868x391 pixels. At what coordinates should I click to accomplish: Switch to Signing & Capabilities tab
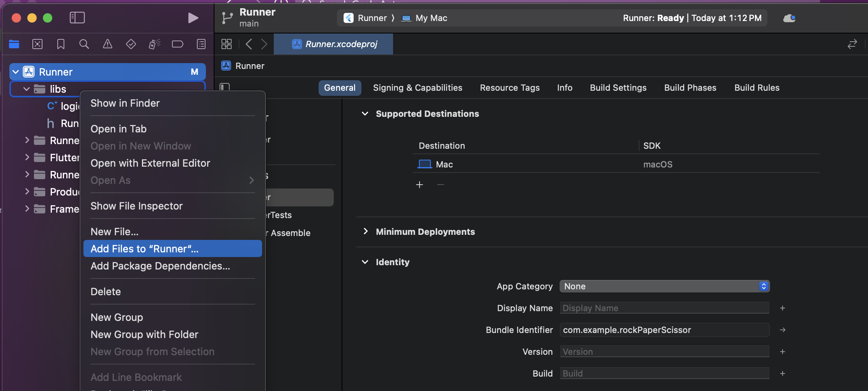418,88
